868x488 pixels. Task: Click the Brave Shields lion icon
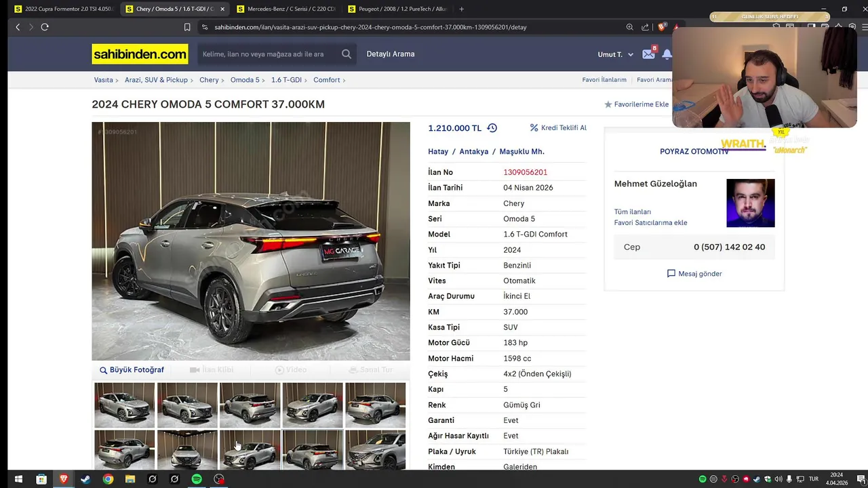pyautogui.click(x=663, y=27)
